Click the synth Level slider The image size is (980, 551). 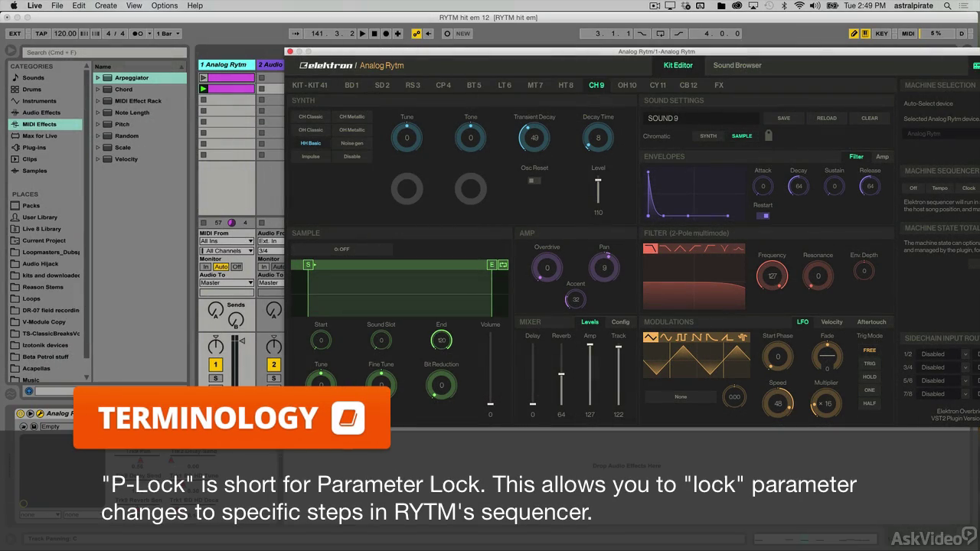coord(598,190)
